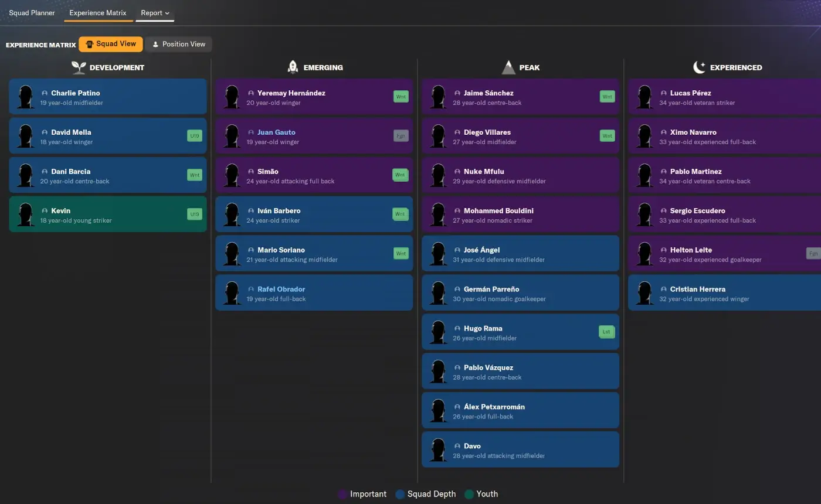Click Yeremay Hernández's Wnt badge
The width and height of the screenshot is (821, 504).
[401, 97]
